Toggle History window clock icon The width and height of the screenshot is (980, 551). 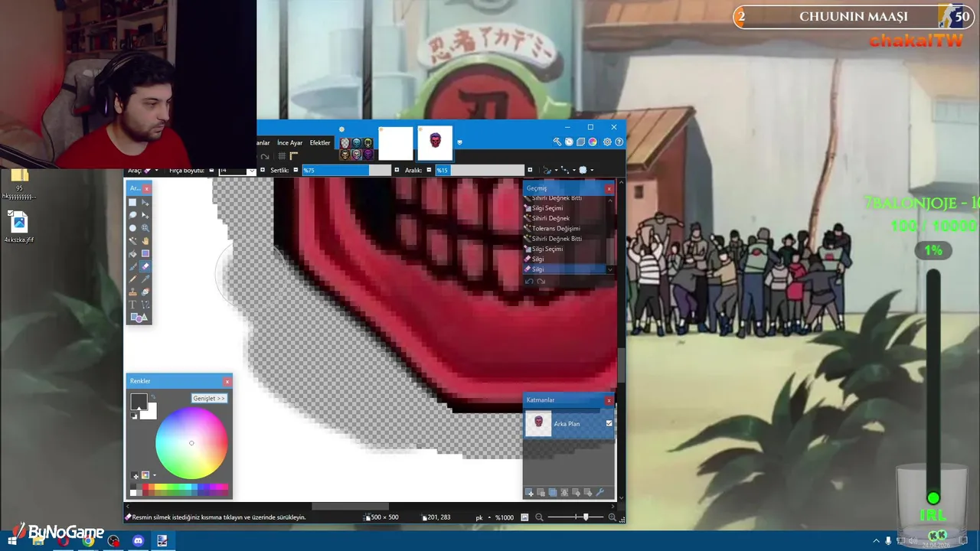point(569,142)
